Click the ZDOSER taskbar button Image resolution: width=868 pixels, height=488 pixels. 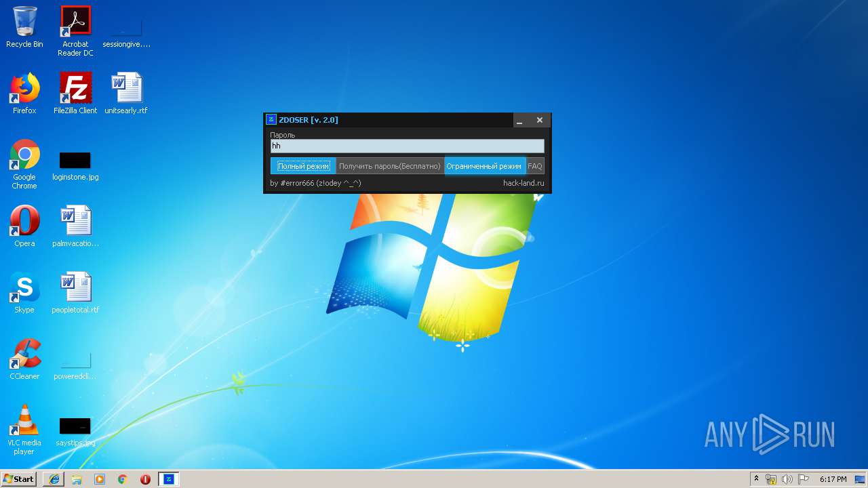169,479
